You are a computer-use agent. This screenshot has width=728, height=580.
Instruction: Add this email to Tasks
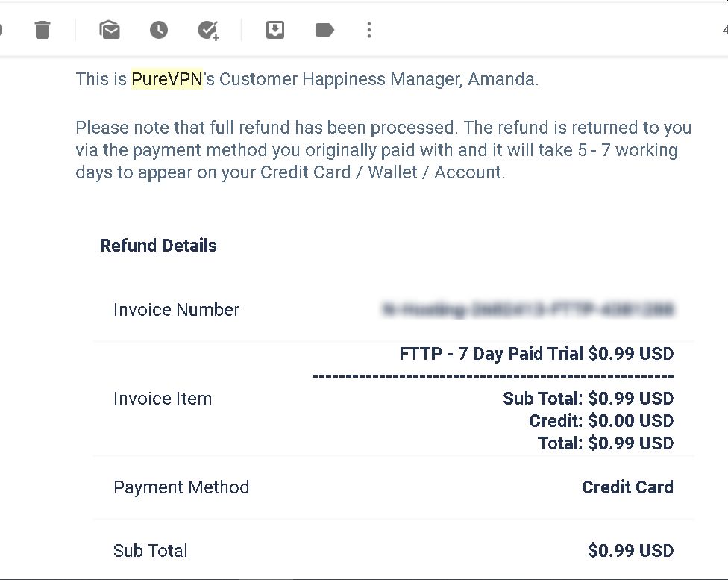coord(208,31)
